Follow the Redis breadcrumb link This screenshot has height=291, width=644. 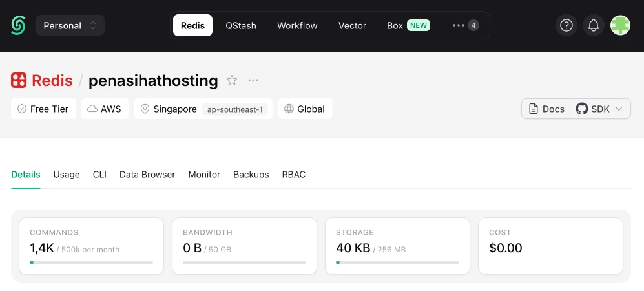point(52,81)
